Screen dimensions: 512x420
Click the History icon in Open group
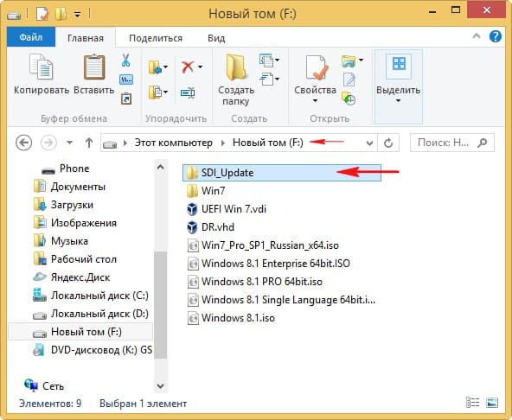coord(349,99)
